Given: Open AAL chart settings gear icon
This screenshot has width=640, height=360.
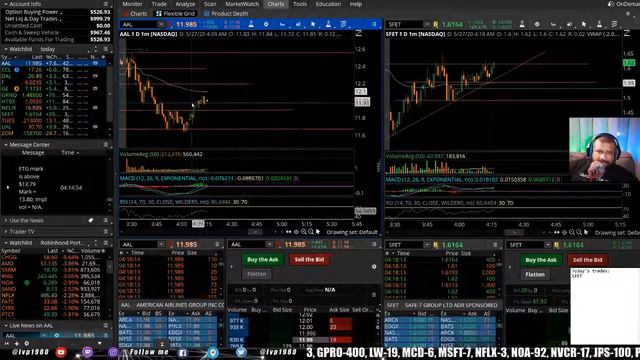Looking at the screenshot, I should 266,24.
